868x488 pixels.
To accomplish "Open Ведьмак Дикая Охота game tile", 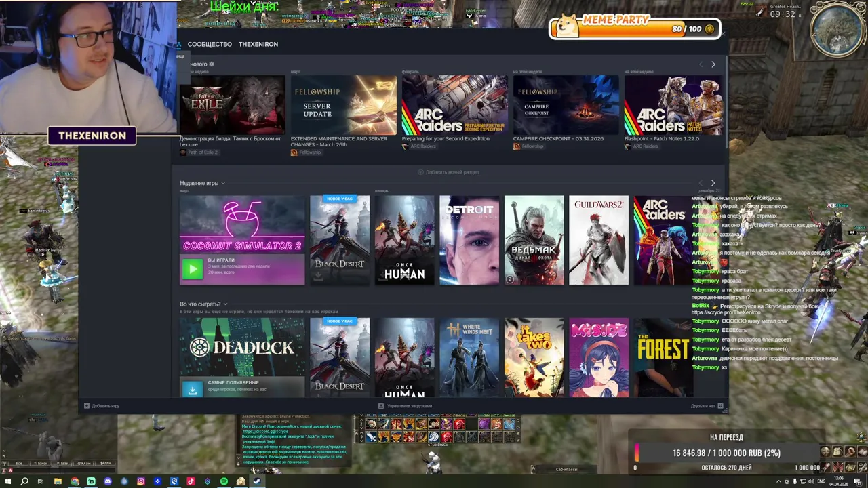I will (534, 240).
